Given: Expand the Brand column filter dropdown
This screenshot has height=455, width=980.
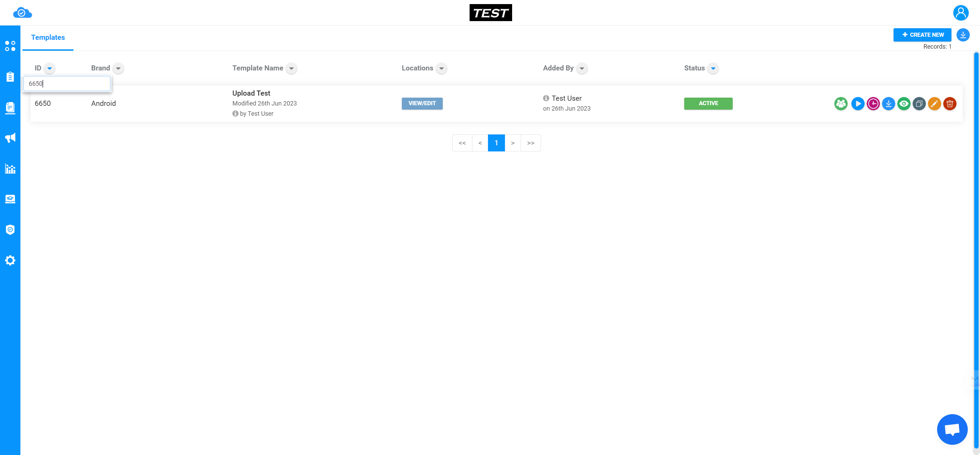Looking at the screenshot, I should pos(118,68).
